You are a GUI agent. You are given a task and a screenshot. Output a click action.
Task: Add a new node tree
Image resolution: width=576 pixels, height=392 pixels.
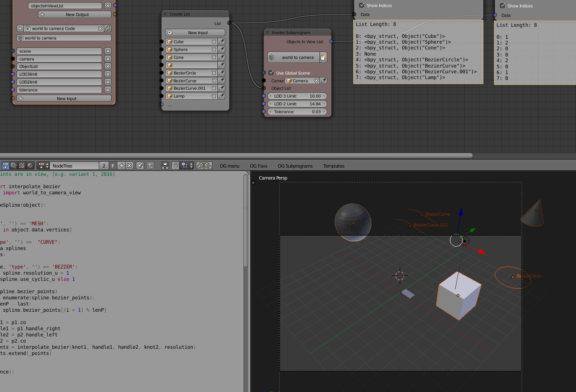tap(121, 166)
